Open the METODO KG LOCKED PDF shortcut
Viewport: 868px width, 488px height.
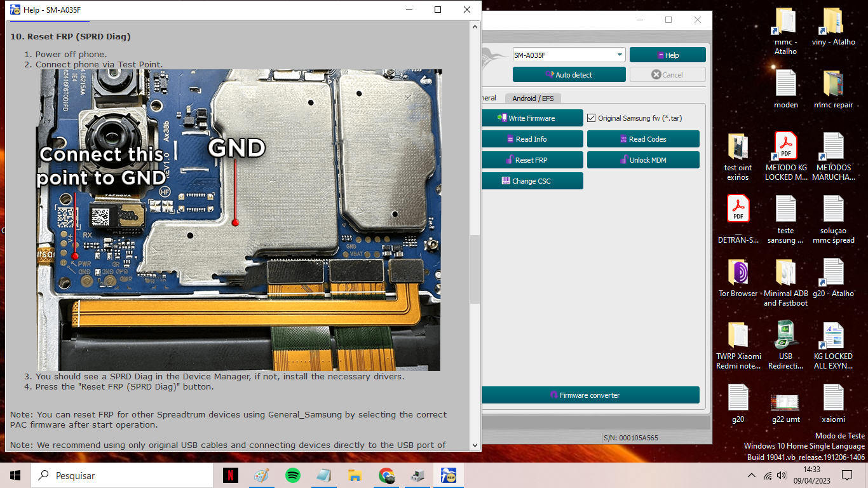pos(785,156)
